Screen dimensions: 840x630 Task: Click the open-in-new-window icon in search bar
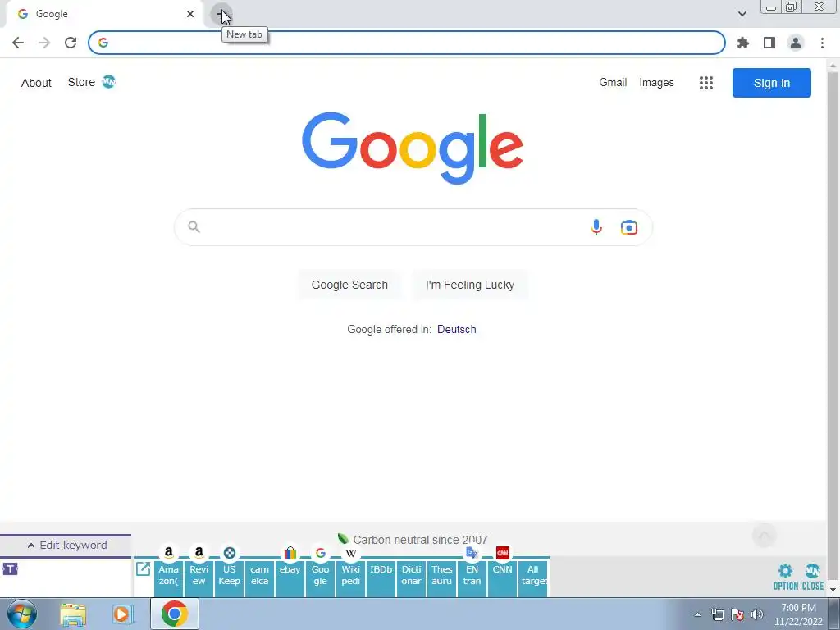click(x=143, y=569)
